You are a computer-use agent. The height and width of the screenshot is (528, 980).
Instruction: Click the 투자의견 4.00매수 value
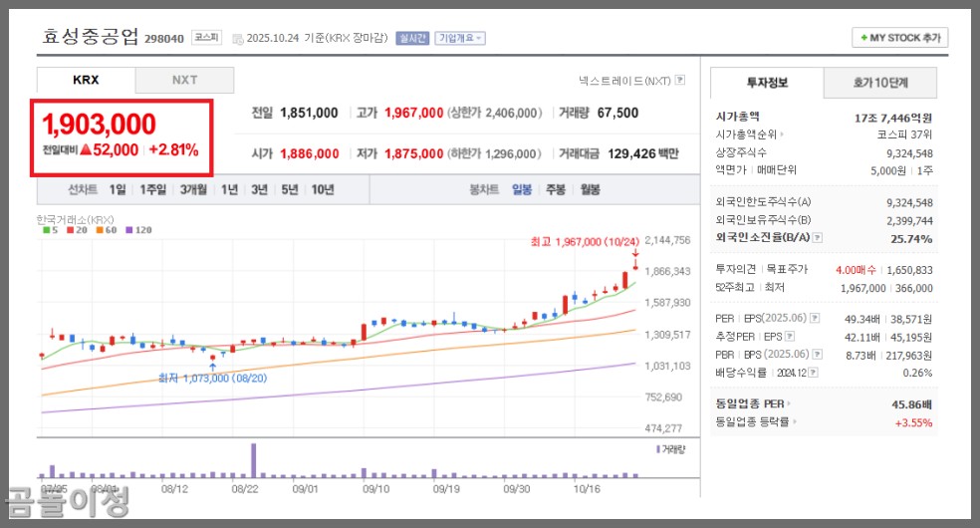856,270
